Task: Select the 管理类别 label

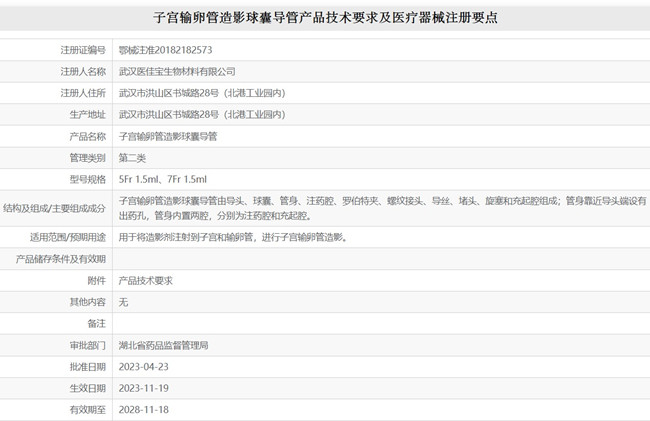Action: (88, 158)
